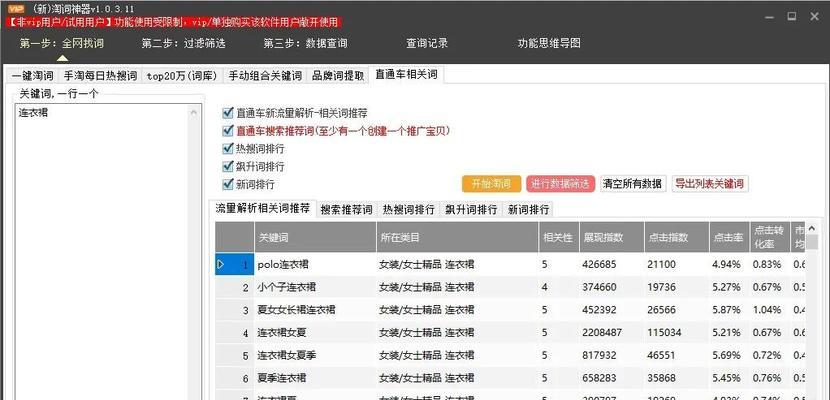Image resolution: width=830 pixels, height=400 pixels.
Task: Uncheck 飙升词排行 checkbox
Action: [228, 166]
